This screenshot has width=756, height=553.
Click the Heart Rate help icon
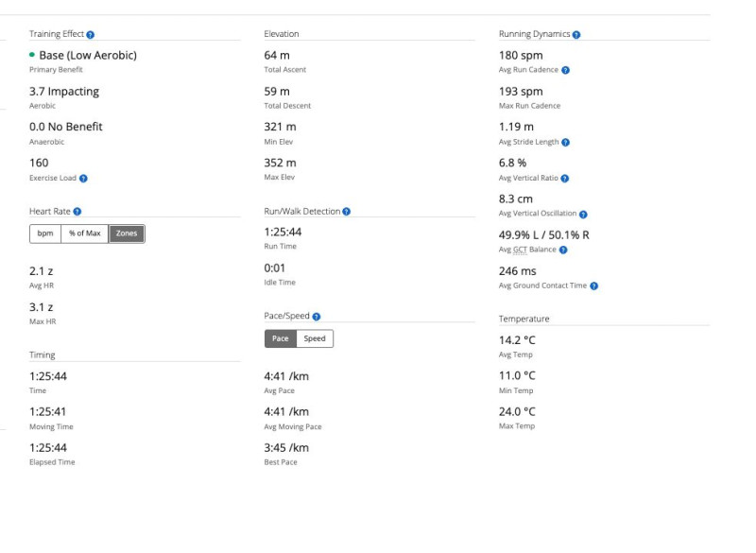77,212
